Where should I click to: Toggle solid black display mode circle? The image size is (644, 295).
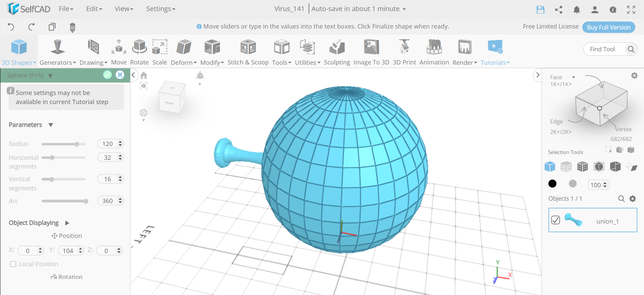[x=552, y=184]
